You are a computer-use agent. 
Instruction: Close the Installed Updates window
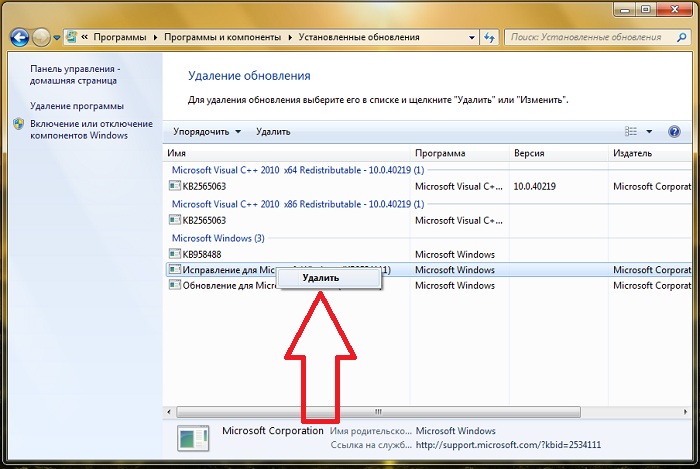[674, 9]
